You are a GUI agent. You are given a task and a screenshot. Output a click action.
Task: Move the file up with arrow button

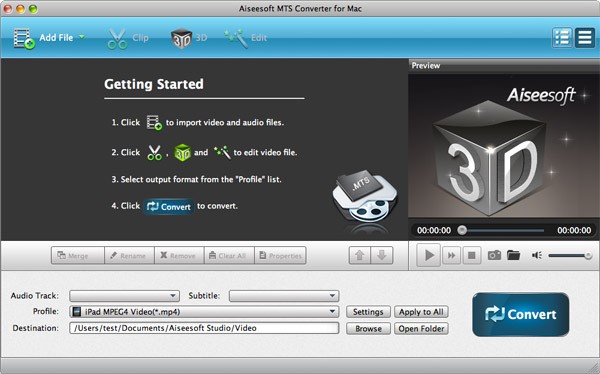point(360,255)
